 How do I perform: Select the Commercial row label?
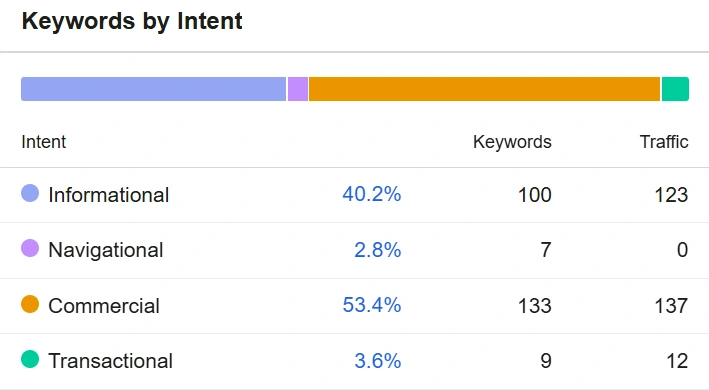click(x=104, y=306)
